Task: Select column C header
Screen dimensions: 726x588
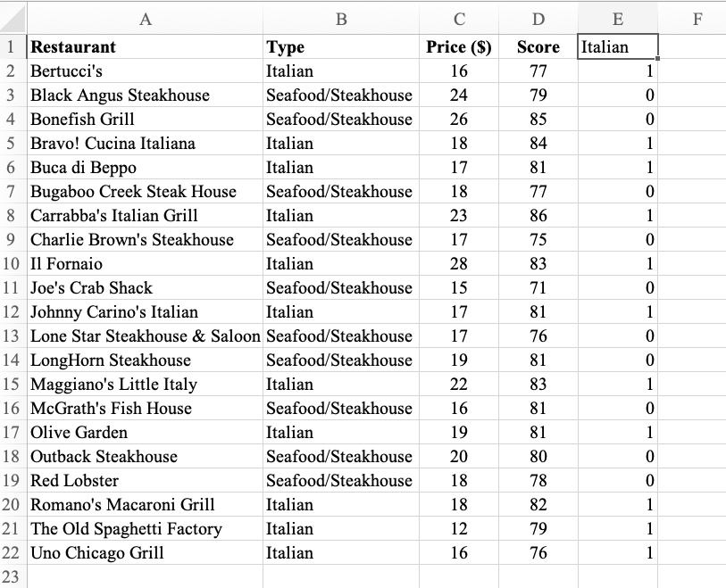Action: click(459, 18)
